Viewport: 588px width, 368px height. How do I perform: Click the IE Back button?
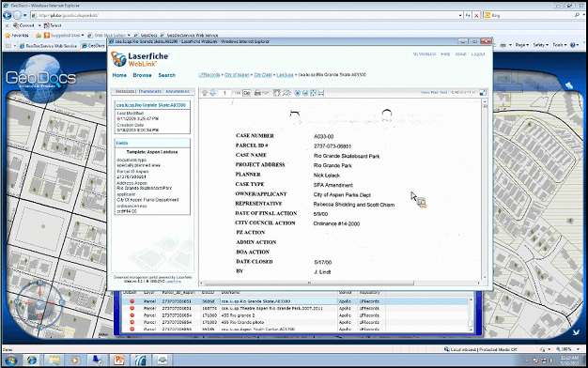pos(8,15)
